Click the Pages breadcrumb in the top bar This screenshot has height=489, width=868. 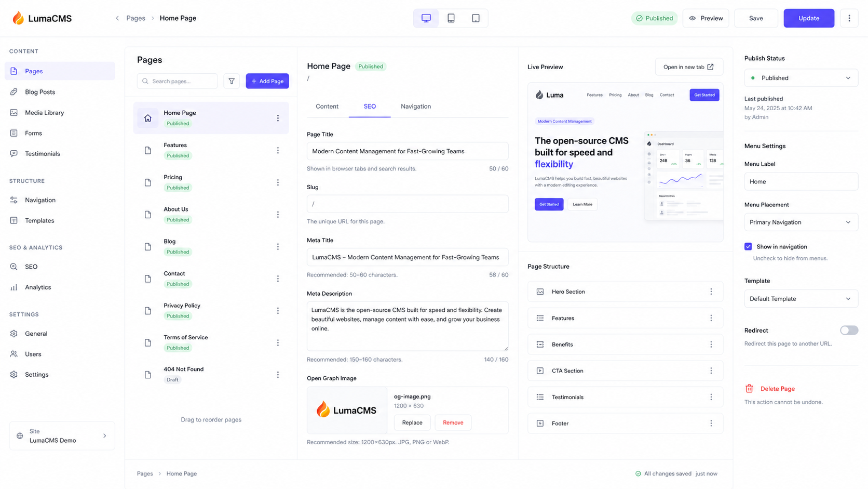click(x=136, y=18)
